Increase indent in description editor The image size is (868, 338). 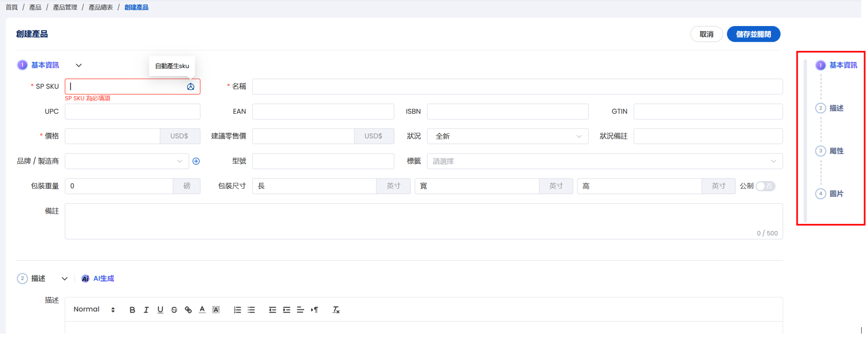tap(287, 310)
